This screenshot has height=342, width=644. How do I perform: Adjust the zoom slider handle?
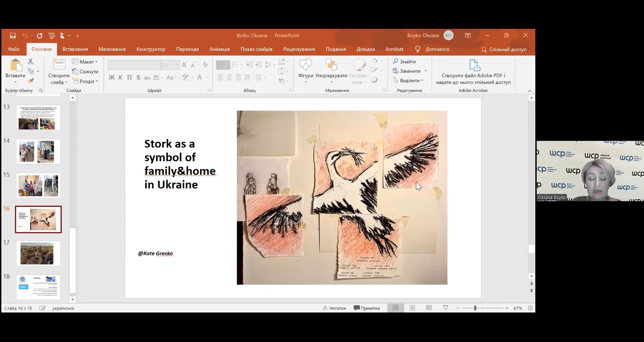(475, 308)
